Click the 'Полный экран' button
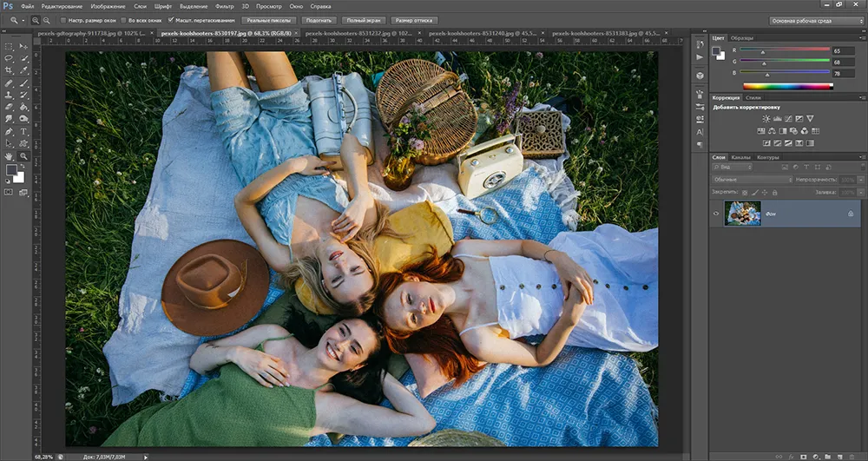 [x=364, y=21]
